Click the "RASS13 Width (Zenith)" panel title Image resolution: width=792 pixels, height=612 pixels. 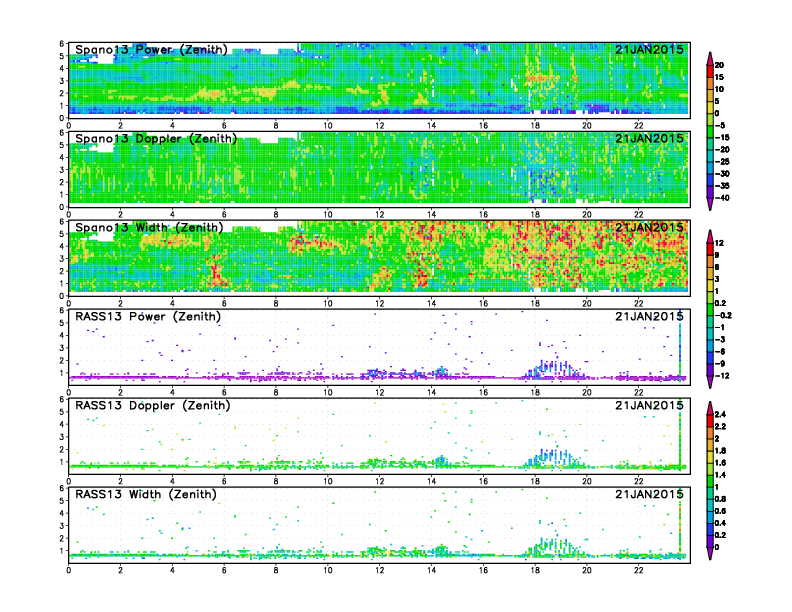click(146, 494)
